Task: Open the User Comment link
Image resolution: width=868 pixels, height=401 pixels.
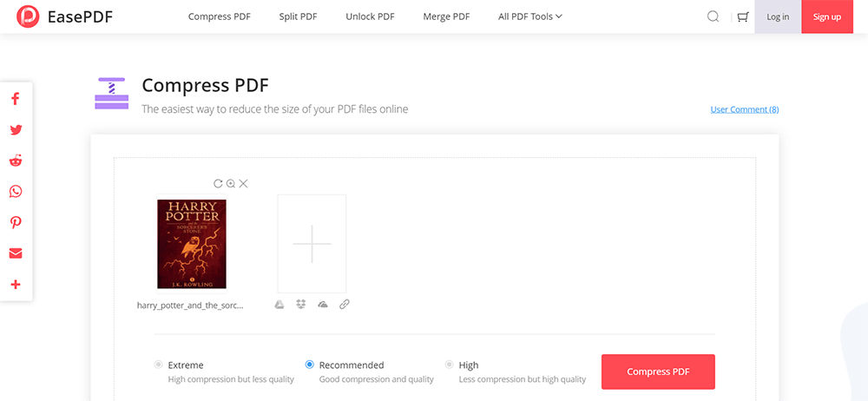Action: (744, 109)
